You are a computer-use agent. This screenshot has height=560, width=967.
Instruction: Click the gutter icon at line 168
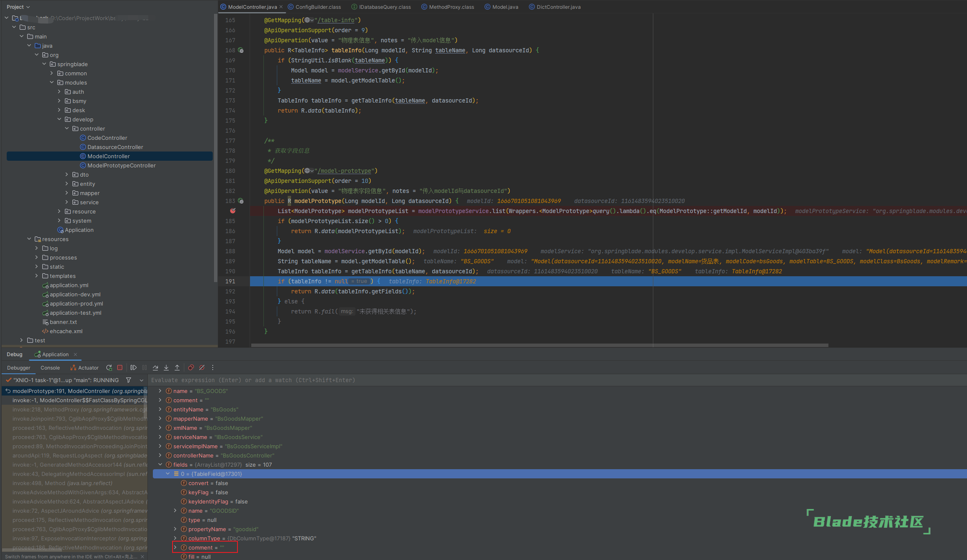click(241, 50)
